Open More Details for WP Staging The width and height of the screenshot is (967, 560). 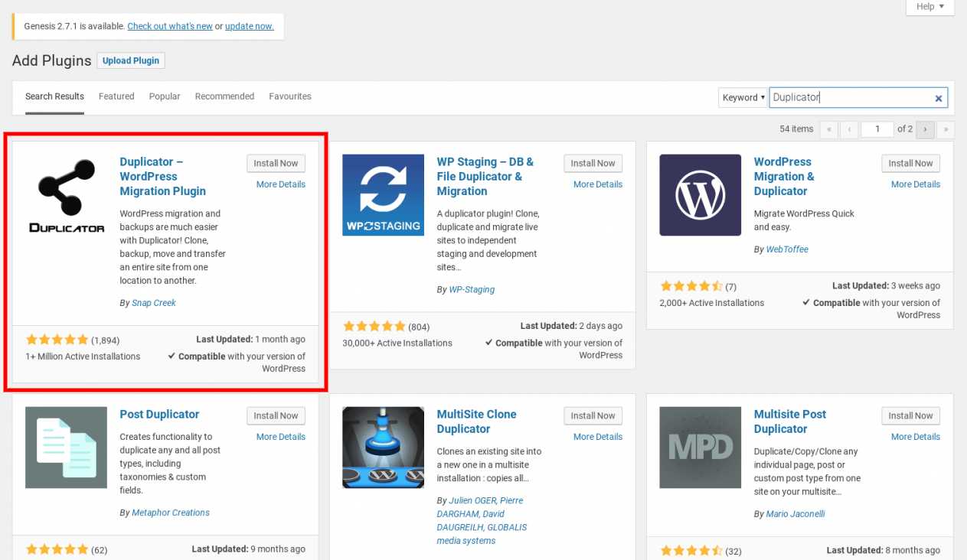(x=597, y=184)
